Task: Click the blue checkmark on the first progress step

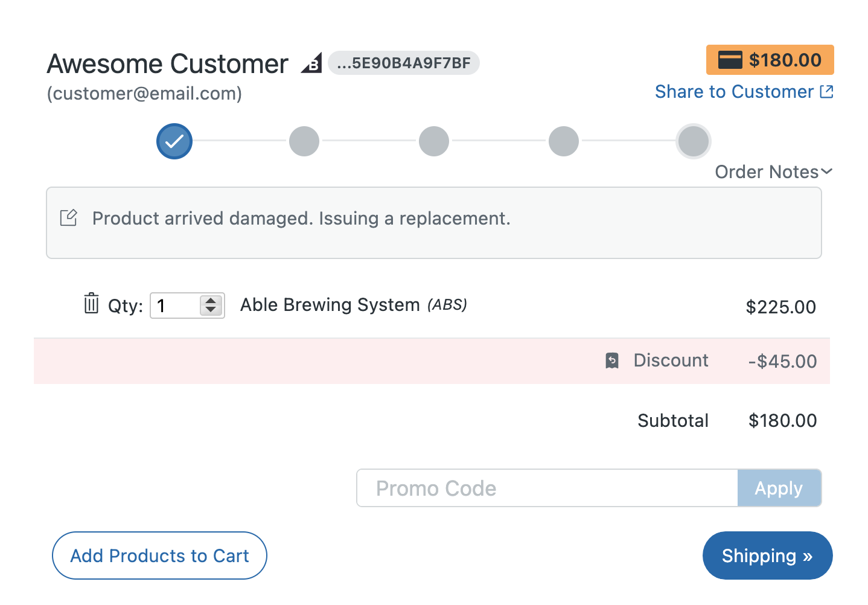Action: pyautogui.click(x=174, y=141)
